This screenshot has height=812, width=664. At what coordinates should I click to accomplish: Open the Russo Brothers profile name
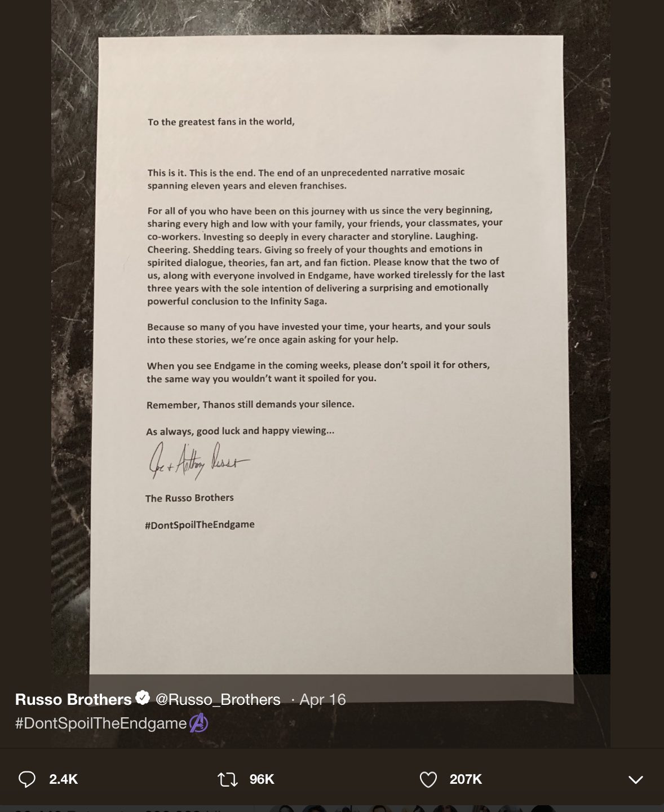tap(73, 699)
